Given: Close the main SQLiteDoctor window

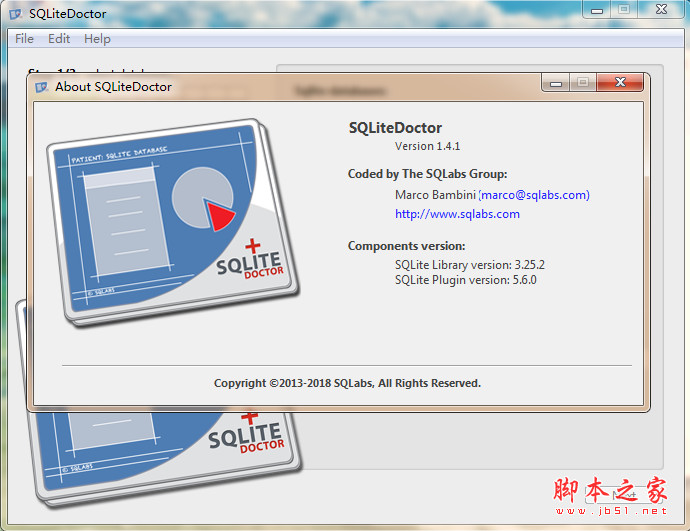Looking at the screenshot, I should pyautogui.click(x=661, y=9).
